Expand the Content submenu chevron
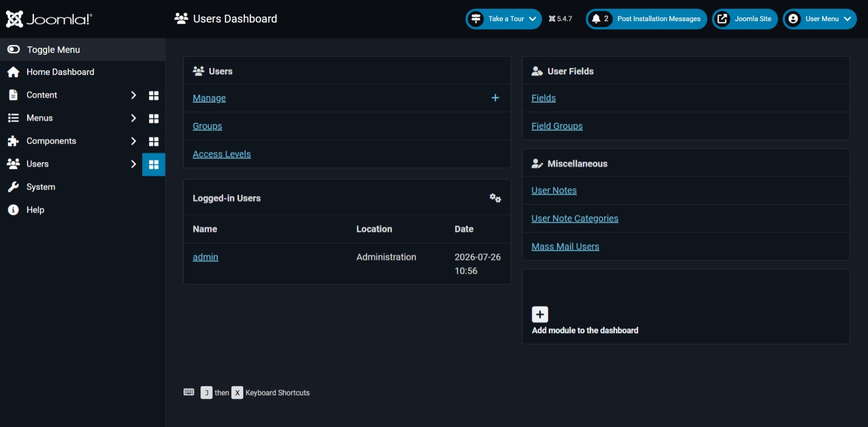This screenshot has height=427, width=868. pyautogui.click(x=133, y=95)
